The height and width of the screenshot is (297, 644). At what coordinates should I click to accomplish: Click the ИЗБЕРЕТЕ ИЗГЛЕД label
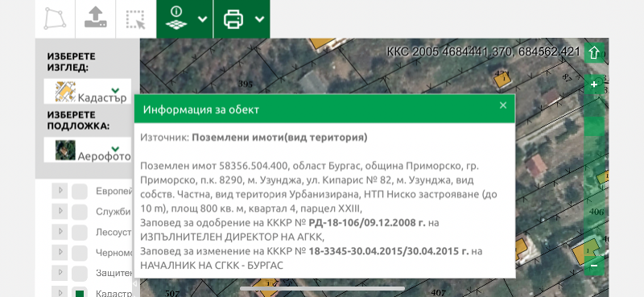click(x=72, y=63)
